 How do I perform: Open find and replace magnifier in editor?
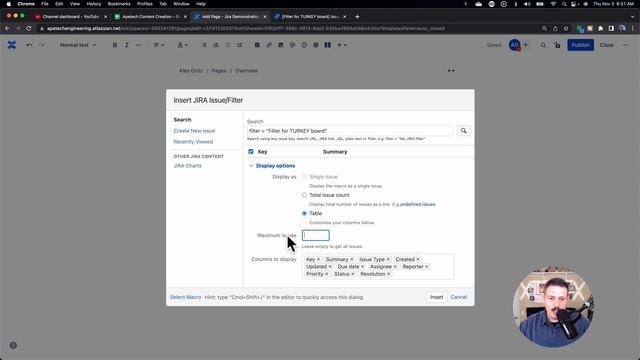(x=543, y=45)
